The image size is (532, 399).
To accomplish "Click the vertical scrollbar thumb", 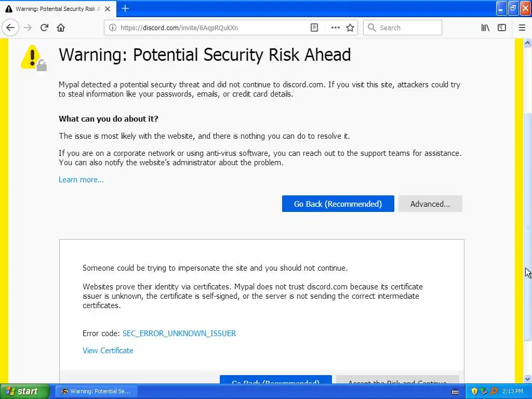I will tap(527, 227).
